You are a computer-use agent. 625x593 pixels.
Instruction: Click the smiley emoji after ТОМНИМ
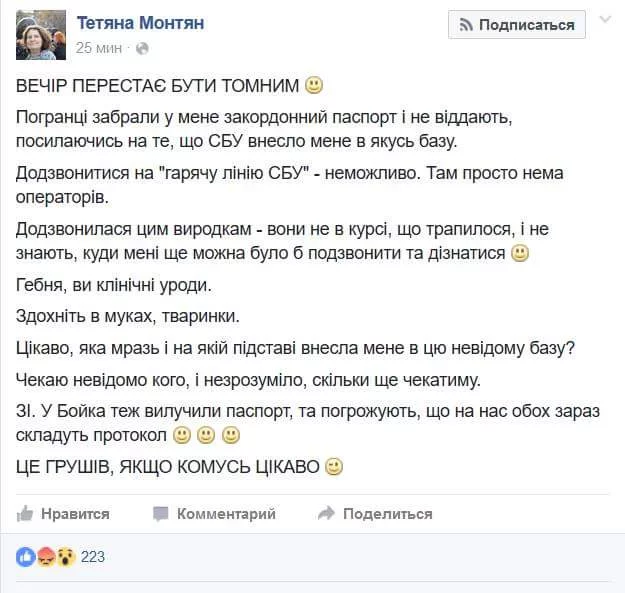[314, 84]
